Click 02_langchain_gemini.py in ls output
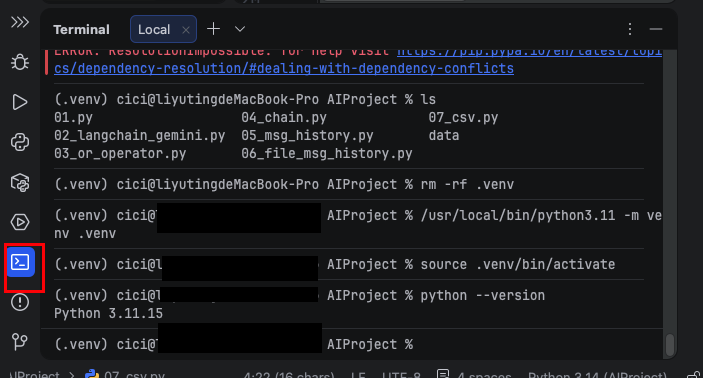Viewport: 703px width, 378px height. (139, 135)
